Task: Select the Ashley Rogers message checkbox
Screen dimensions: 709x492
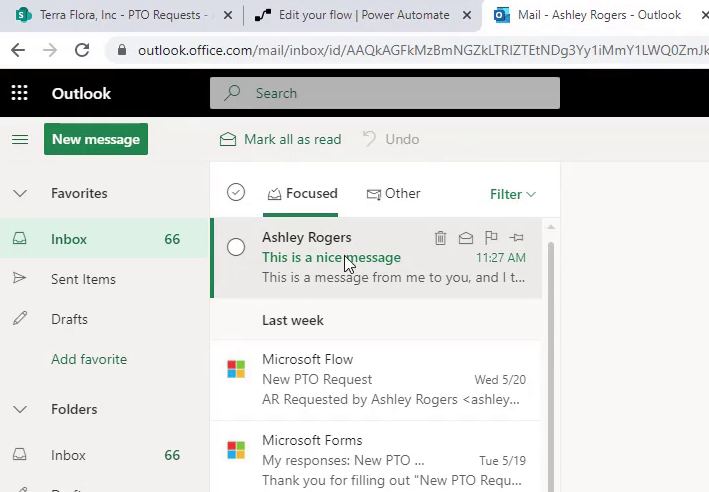Action: 236,247
